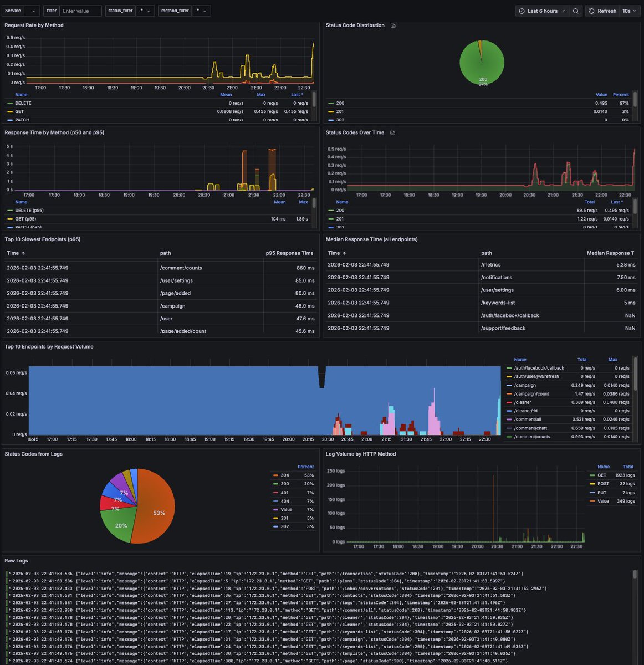Image resolution: width=644 pixels, height=665 pixels.
Task: Click the 304 color swatch in Status Codes from Logs
Action: click(276, 475)
